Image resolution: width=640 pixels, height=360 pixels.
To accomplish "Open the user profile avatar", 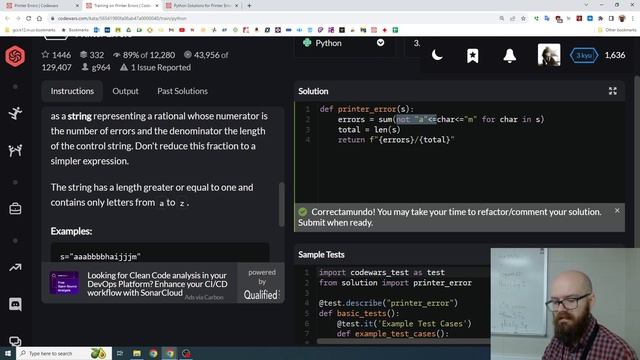I will [x=549, y=55].
